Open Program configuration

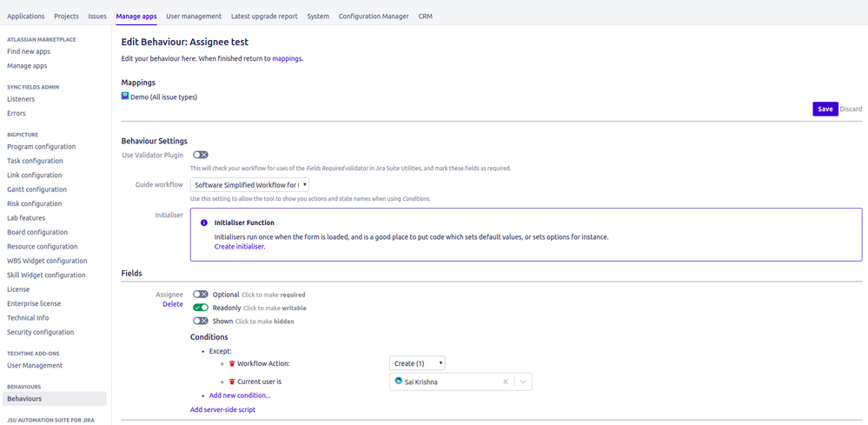coord(42,147)
